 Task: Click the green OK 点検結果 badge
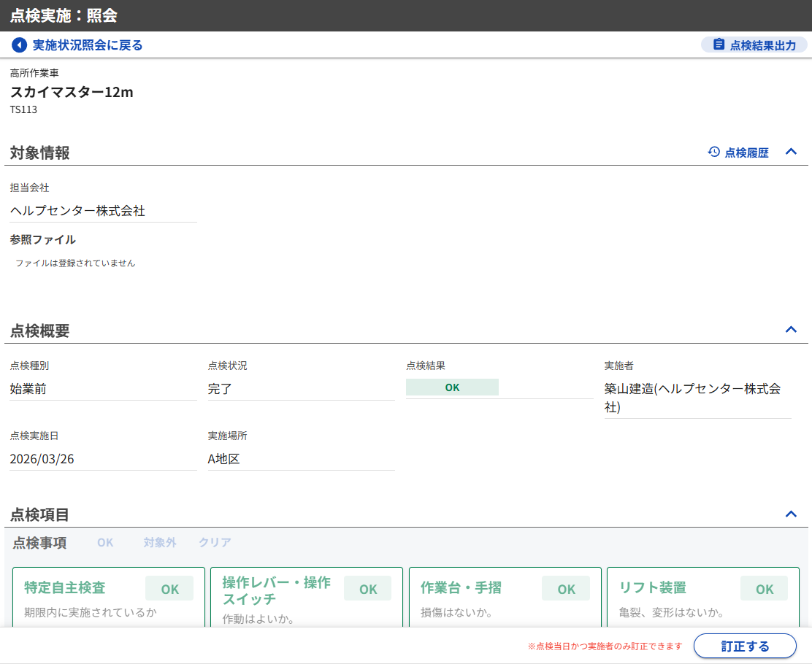(x=452, y=387)
